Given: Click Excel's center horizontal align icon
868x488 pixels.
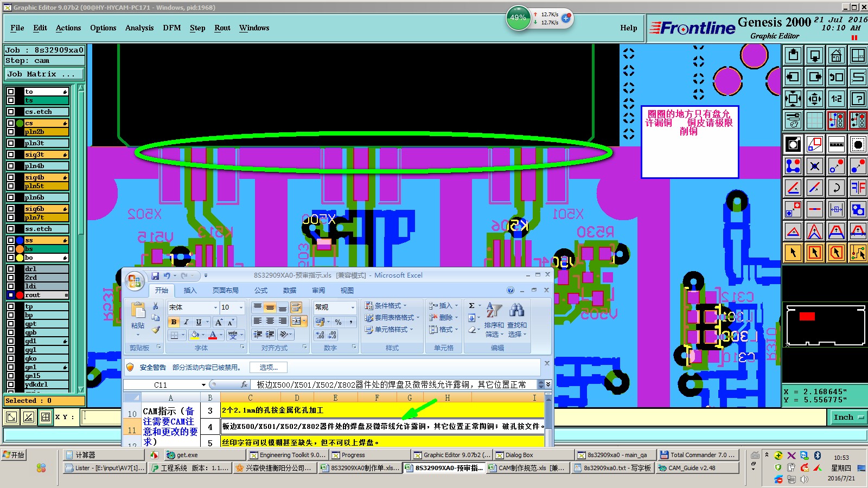Looking at the screenshot, I should pos(270,321).
